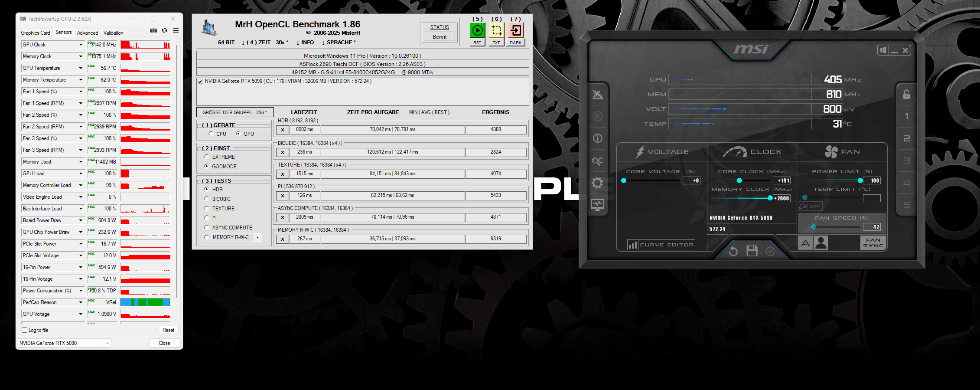Enable Log to file checkbox in GPU-Z
This screenshot has height=390, width=980.
(25, 330)
